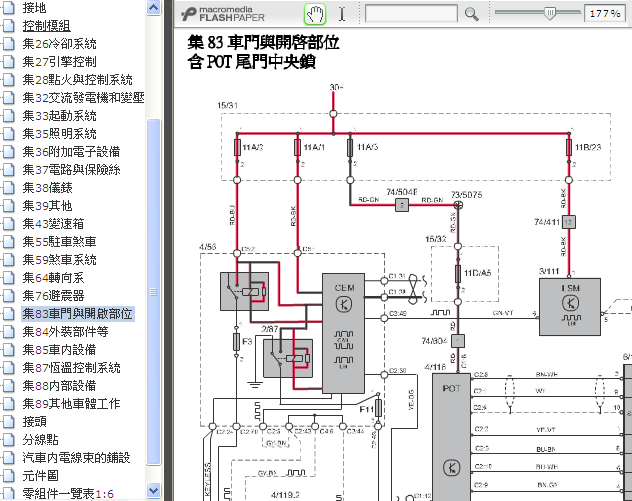Click the page icon beside 集59煞車系統

[8, 260]
